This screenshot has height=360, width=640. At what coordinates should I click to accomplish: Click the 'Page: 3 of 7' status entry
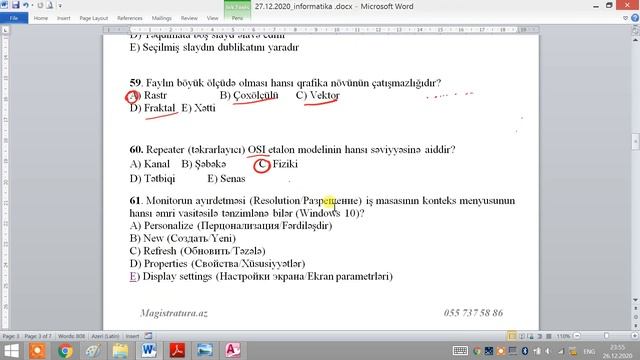[x=38, y=336]
